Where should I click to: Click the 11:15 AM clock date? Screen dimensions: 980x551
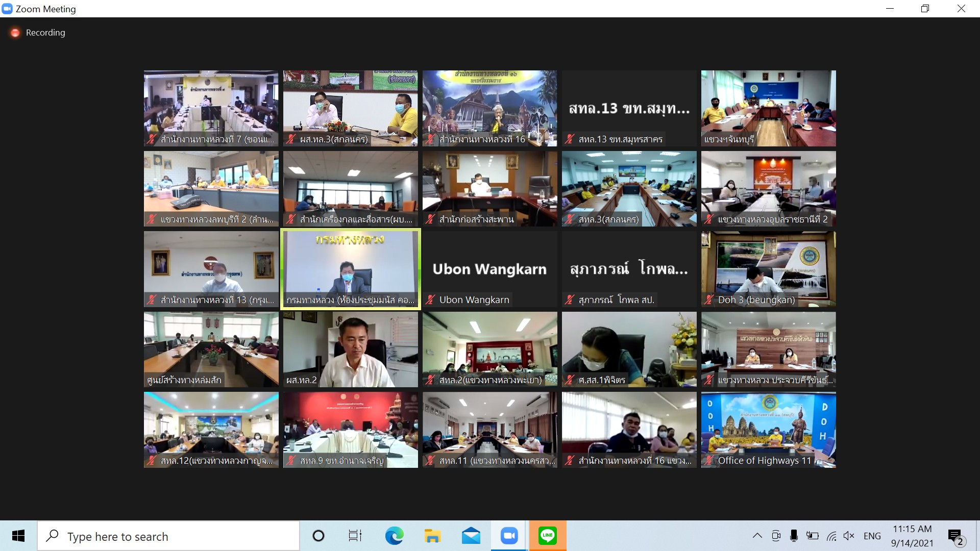click(x=912, y=536)
